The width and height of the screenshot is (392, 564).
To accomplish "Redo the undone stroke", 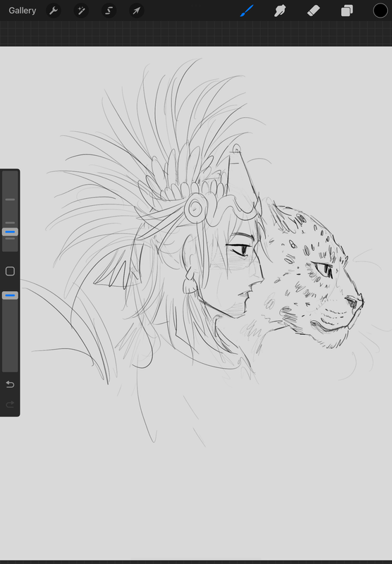I will [x=10, y=404].
